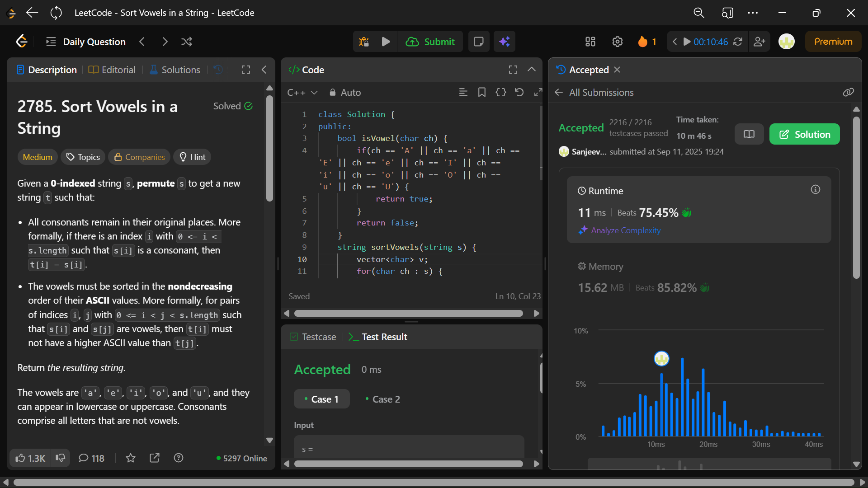The image size is (868, 488).
Task: Copy submission link icon
Action: point(848,92)
